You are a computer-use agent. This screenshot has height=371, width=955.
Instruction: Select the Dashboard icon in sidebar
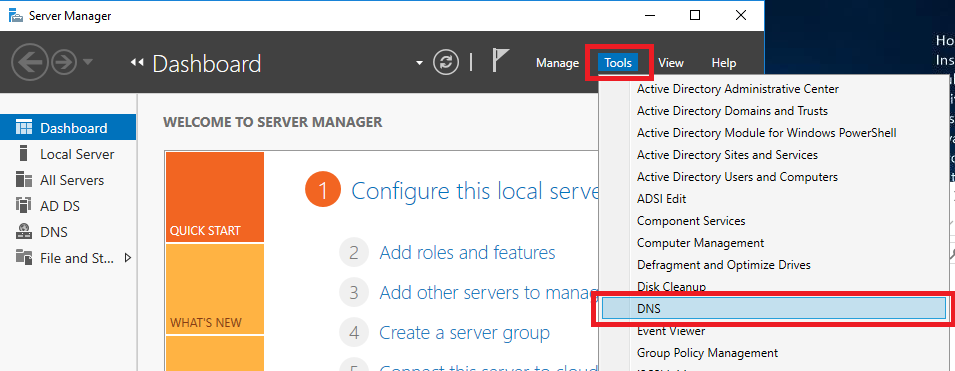24,128
